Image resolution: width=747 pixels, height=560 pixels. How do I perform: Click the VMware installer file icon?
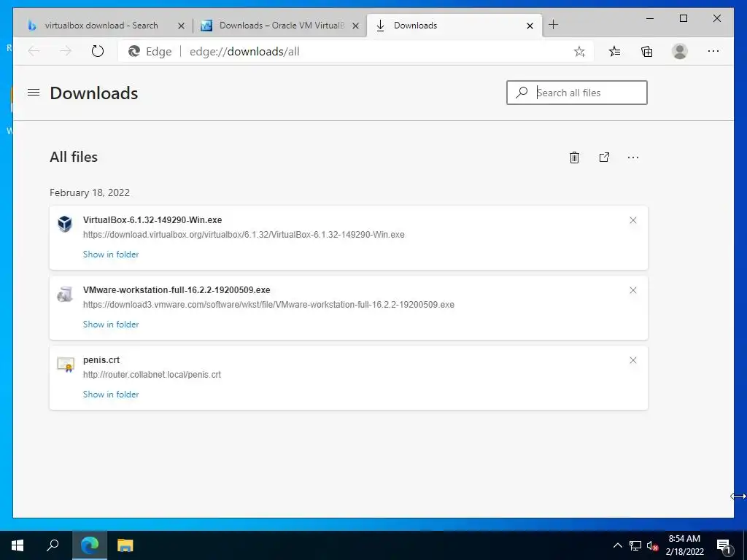65,294
